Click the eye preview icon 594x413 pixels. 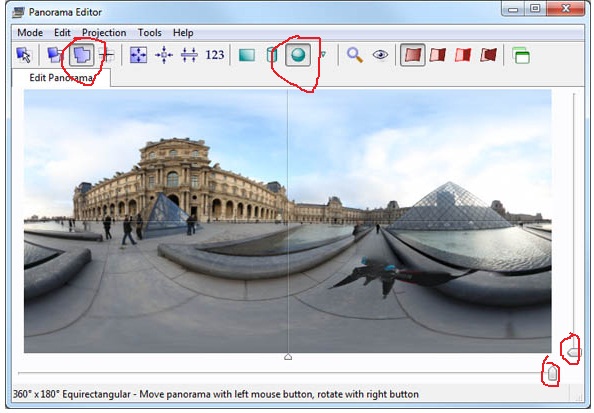[x=380, y=55]
